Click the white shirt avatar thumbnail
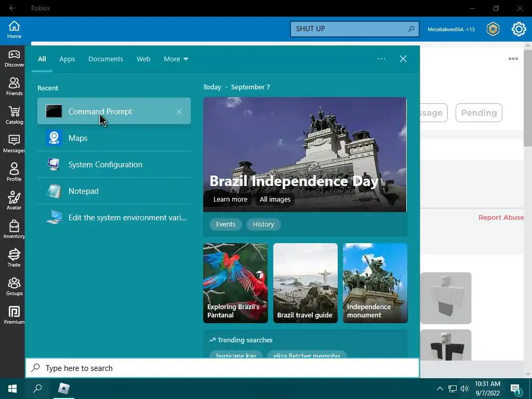 click(446, 298)
